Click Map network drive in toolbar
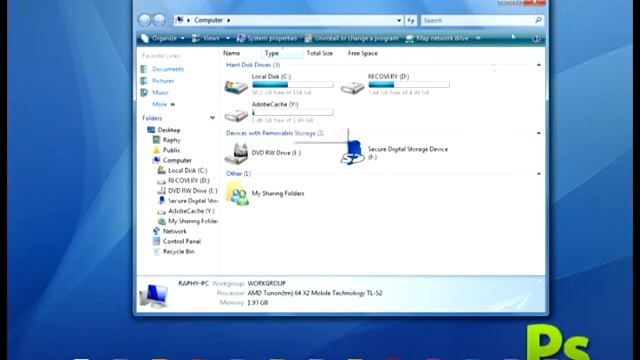The height and width of the screenshot is (360, 640). (x=437, y=38)
